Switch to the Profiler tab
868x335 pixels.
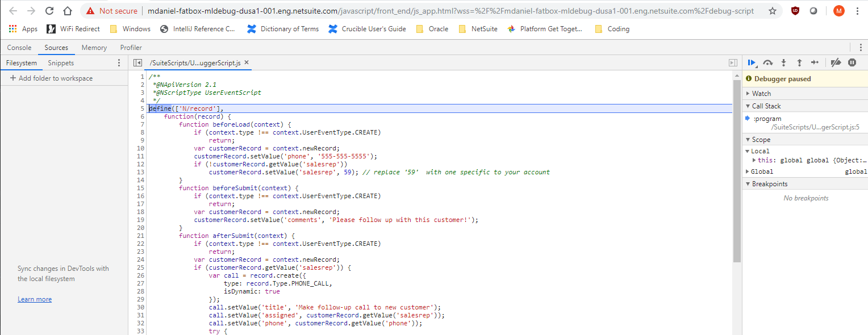pos(131,48)
